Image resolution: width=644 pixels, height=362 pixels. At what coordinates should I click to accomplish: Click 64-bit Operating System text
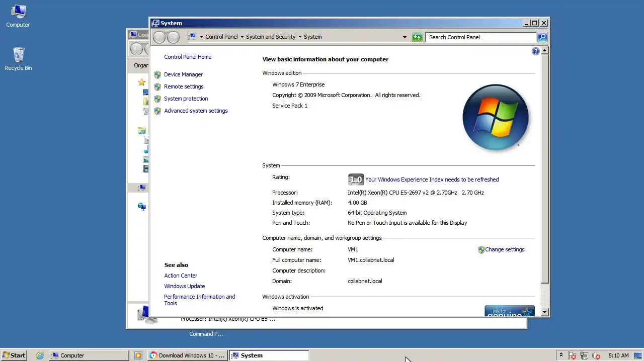pyautogui.click(x=377, y=213)
